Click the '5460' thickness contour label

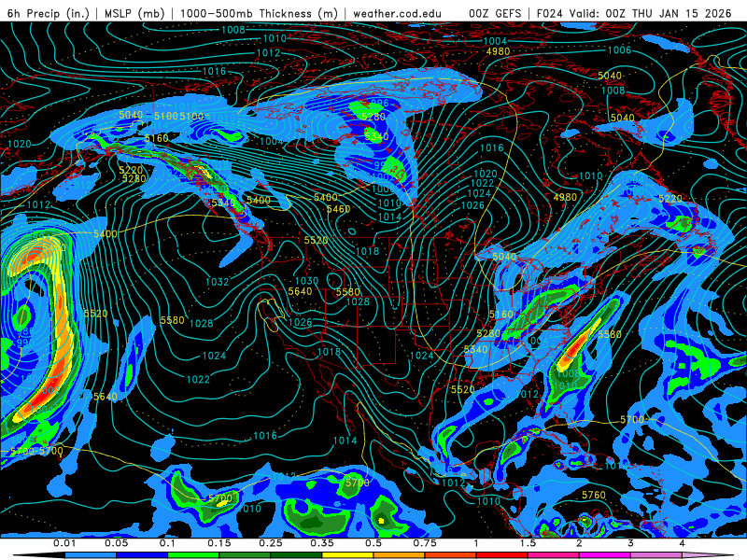tap(338, 209)
